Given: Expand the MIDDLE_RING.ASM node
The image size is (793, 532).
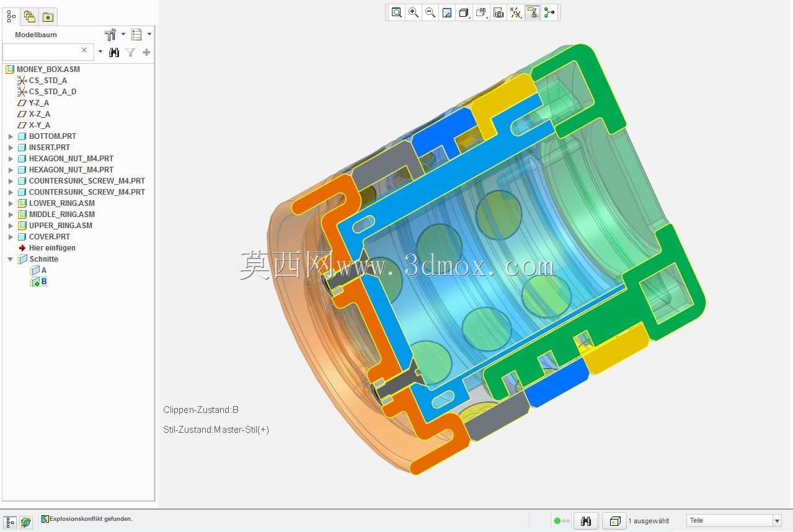Looking at the screenshot, I should coord(11,215).
